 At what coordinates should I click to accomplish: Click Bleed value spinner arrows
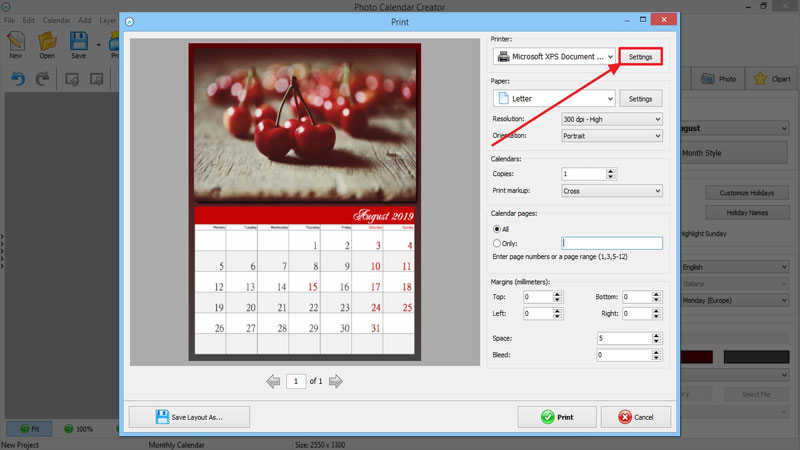coord(657,355)
